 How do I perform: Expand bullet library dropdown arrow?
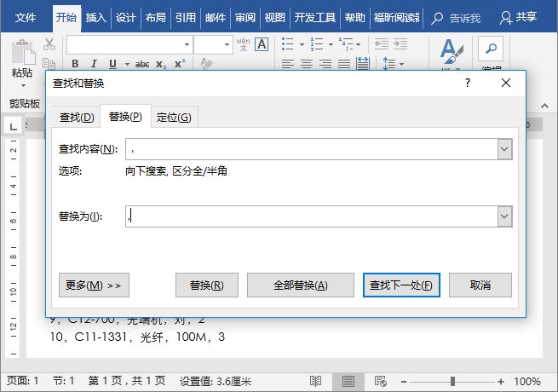(x=302, y=45)
